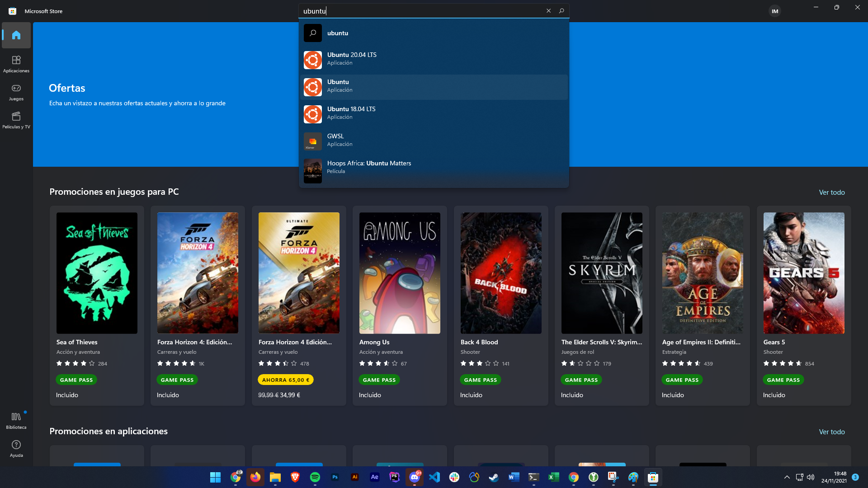
Task: Click the 'Age of Empires II: Definiti...' title
Action: pos(701,342)
